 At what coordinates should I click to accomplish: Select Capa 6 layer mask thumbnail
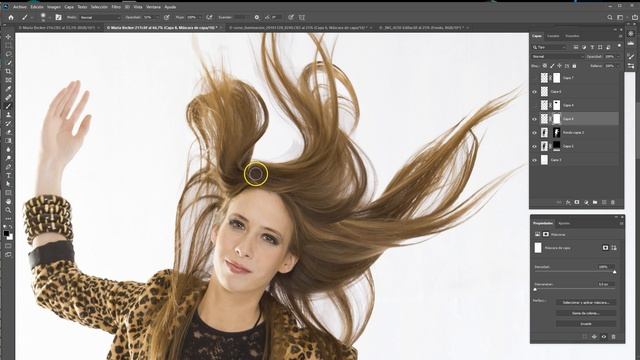556,119
